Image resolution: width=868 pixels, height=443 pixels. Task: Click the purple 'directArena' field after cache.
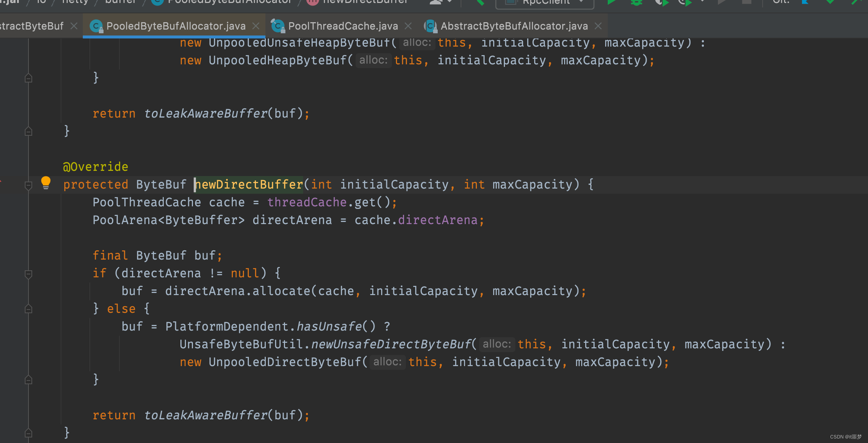[438, 220]
